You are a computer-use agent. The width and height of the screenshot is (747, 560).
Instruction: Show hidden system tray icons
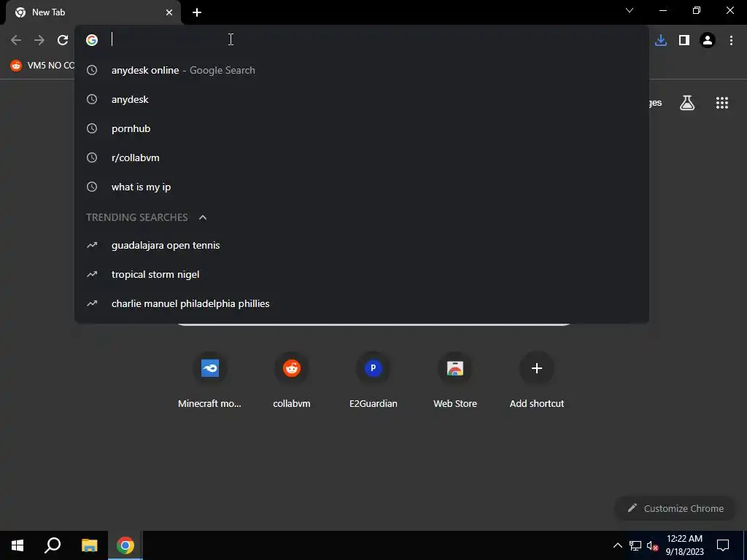click(617, 545)
